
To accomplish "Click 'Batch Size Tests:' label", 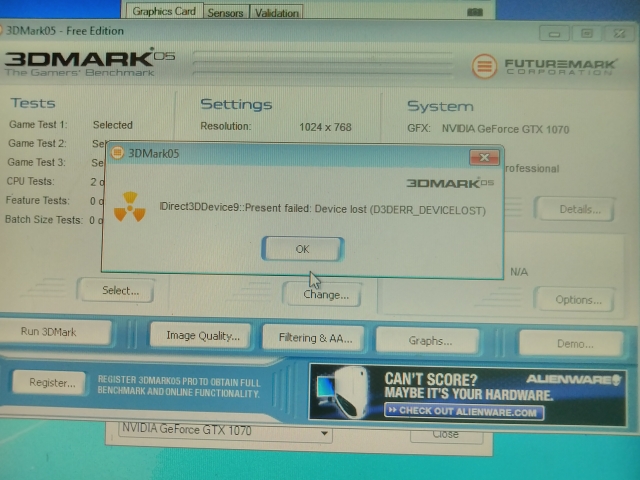I will click(x=44, y=220).
